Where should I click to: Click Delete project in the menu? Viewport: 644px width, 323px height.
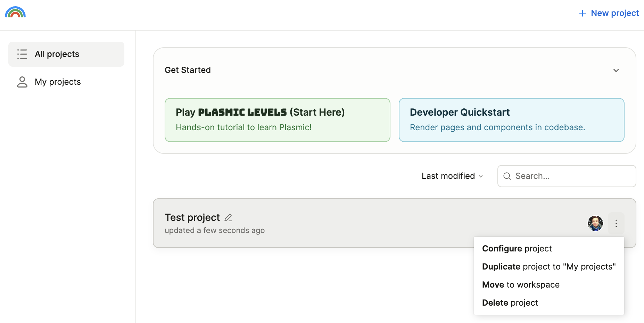tap(510, 303)
